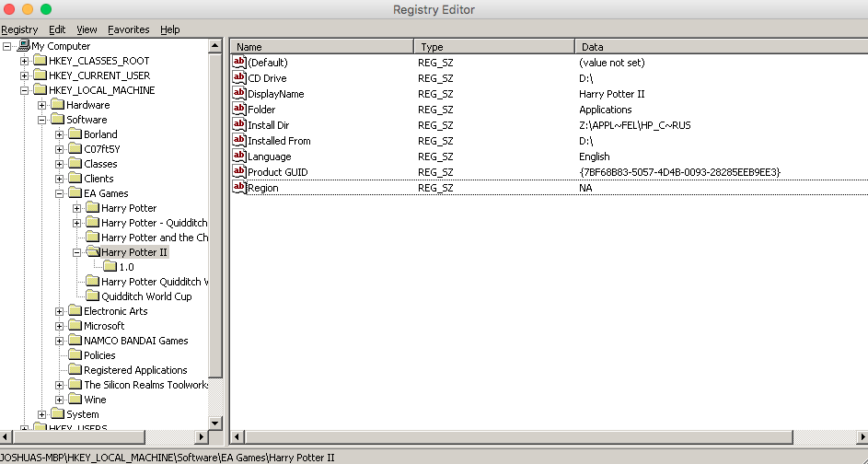The height and width of the screenshot is (464, 868).
Task: Open the View menu
Action: (87, 29)
